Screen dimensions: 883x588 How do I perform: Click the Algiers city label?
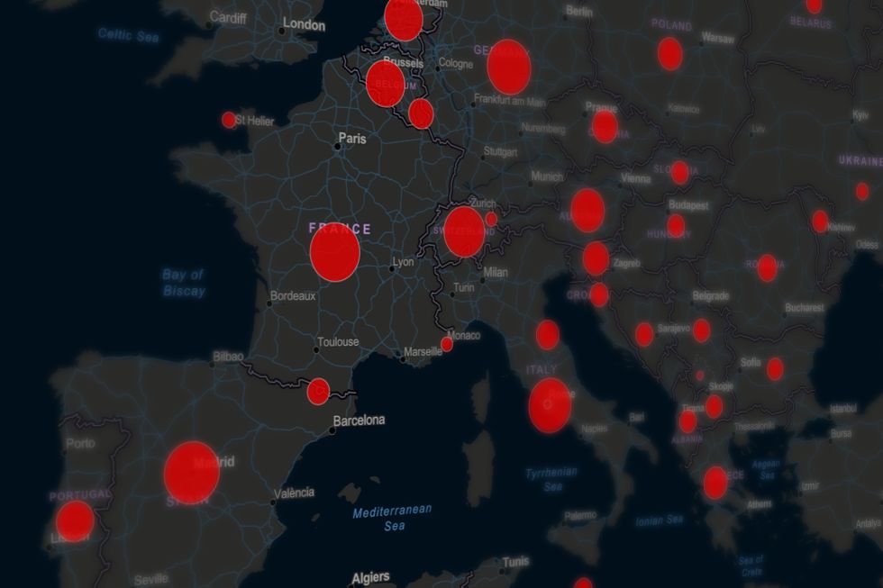coord(369,577)
